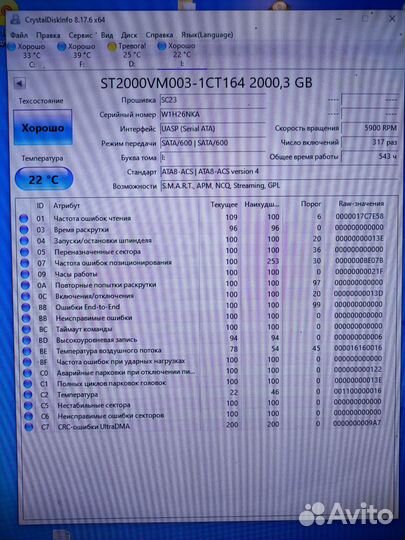Select disk F: with 39 °C status
The width and height of the screenshot is (405, 540).
coord(77,55)
